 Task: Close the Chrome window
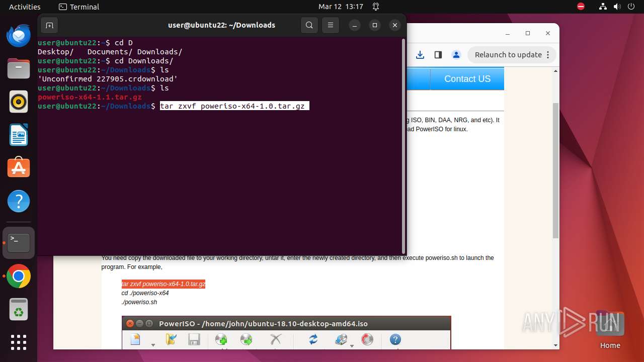548,33
